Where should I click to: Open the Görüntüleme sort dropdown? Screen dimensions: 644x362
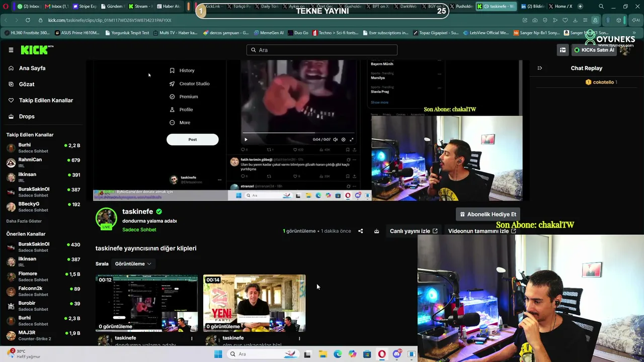133,264
